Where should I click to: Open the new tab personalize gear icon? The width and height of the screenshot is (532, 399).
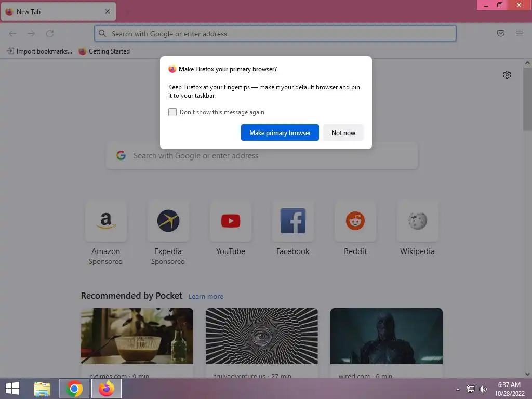(x=507, y=75)
